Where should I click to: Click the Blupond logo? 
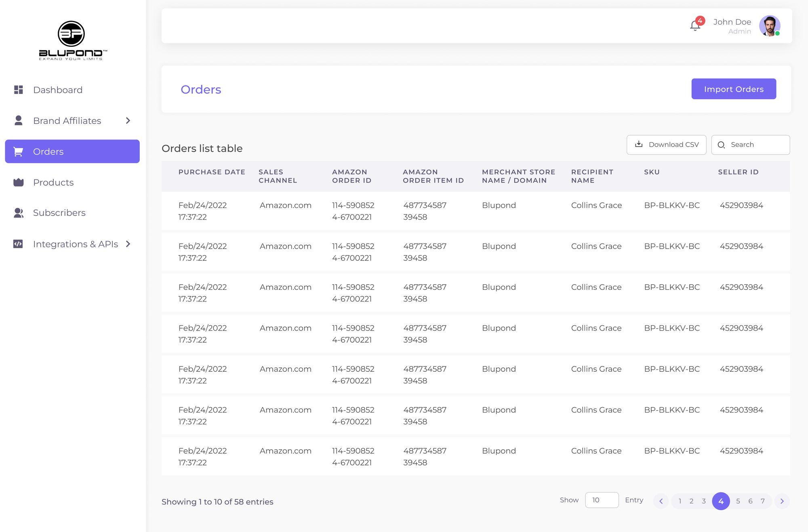(x=72, y=40)
